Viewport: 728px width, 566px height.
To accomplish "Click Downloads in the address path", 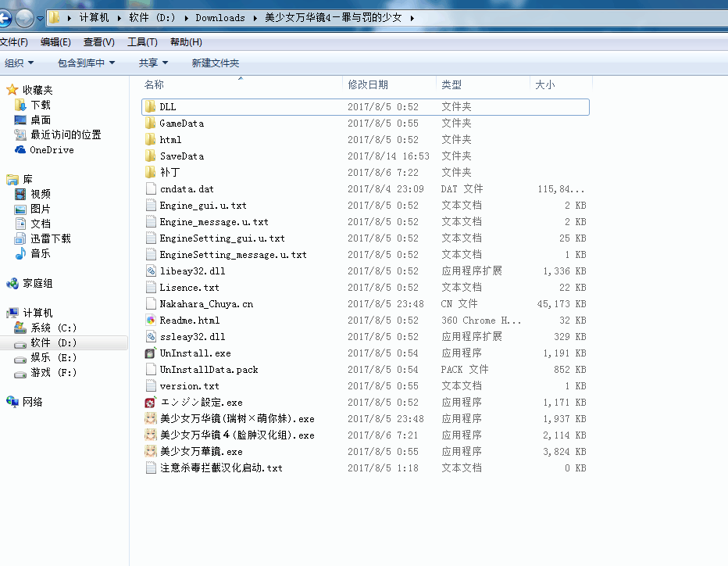I will pos(220,18).
